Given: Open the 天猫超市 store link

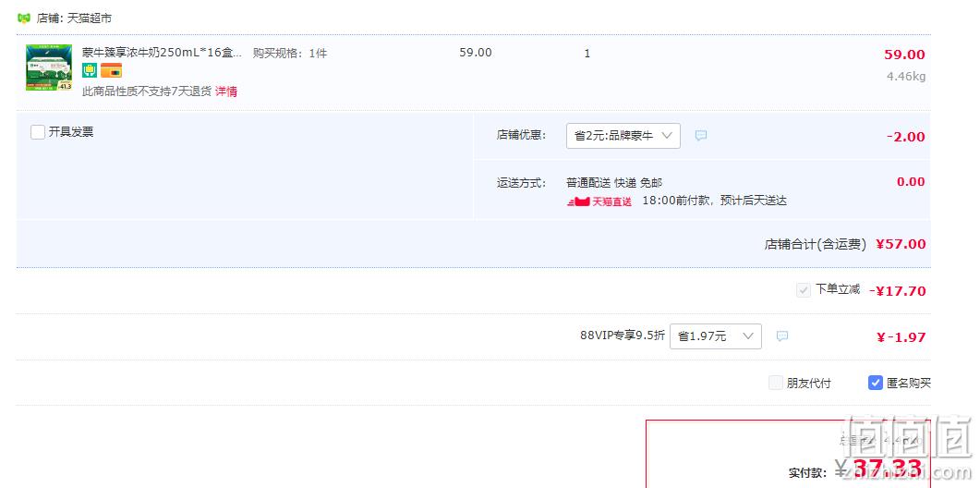Looking at the screenshot, I should click(90, 18).
